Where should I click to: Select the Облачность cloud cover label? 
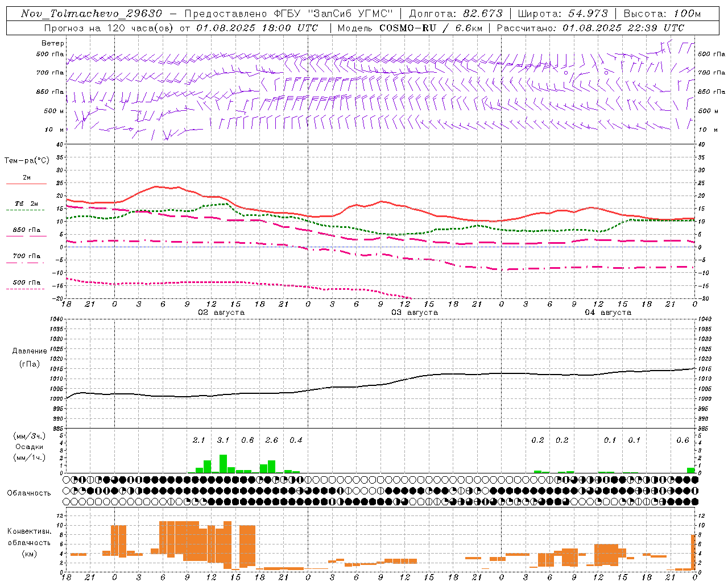(29, 493)
